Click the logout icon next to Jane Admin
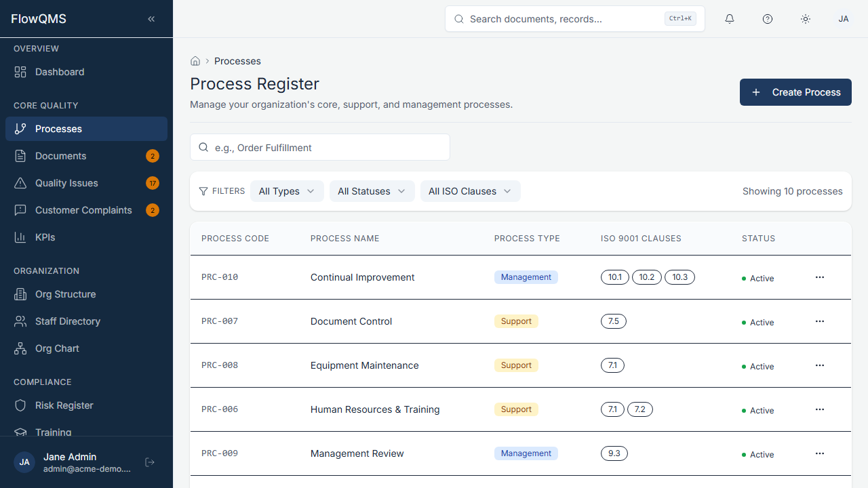 coord(149,462)
